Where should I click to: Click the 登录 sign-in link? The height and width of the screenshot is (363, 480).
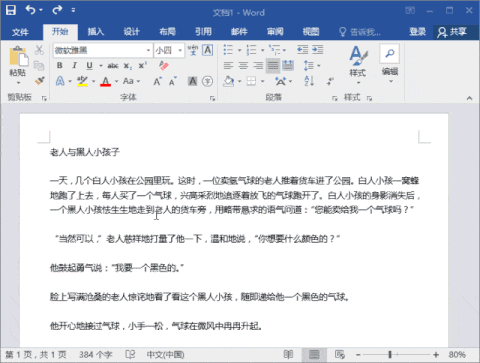point(418,32)
